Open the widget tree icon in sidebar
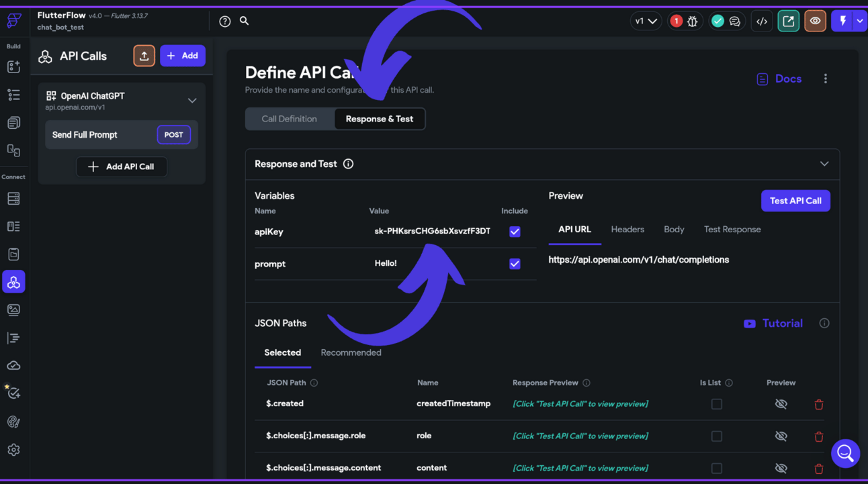The image size is (868, 484). tap(13, 95)
